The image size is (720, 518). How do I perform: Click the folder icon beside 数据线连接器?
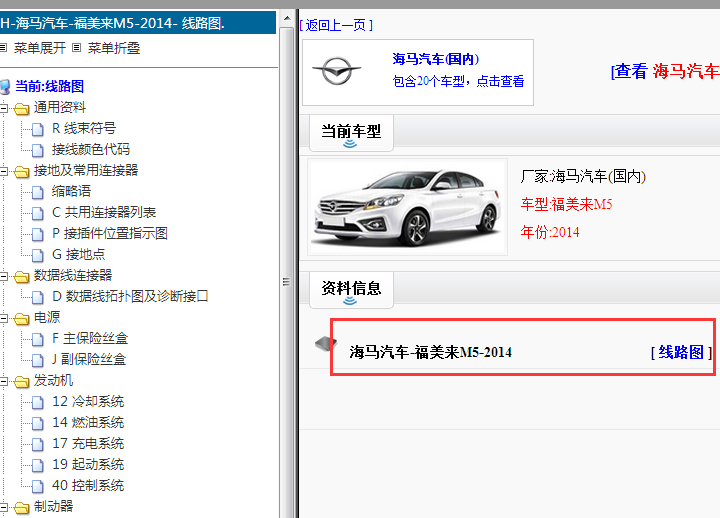click(x=21, y=277)
